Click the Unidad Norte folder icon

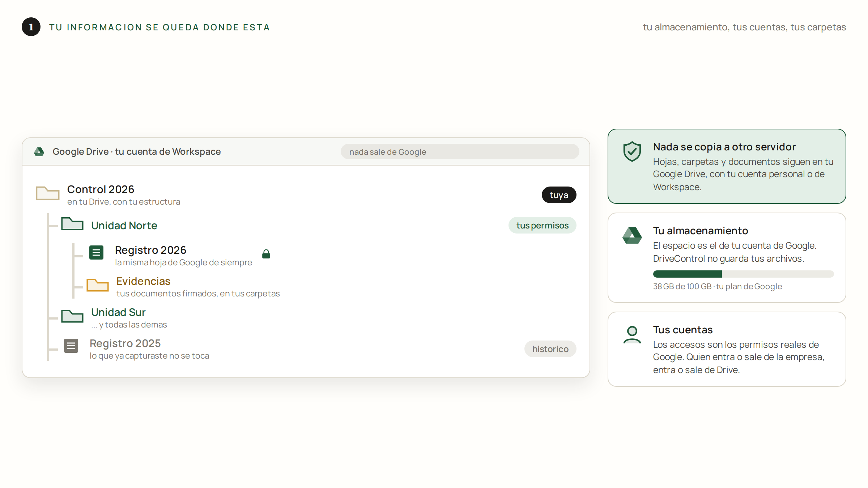72,224
